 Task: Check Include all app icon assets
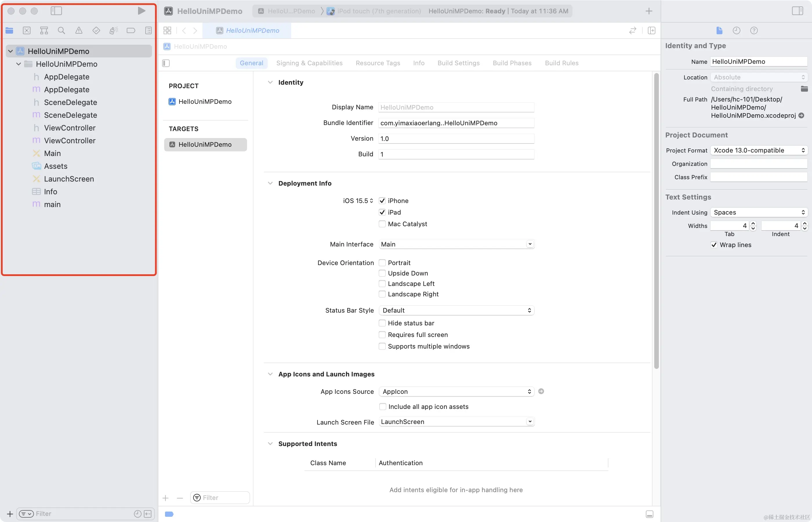383,406
